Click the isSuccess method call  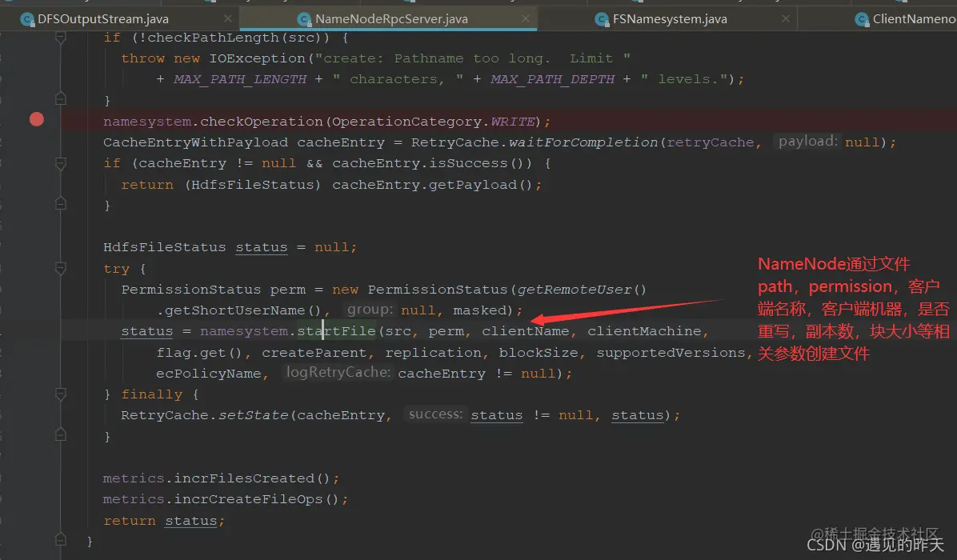[469, 163]
